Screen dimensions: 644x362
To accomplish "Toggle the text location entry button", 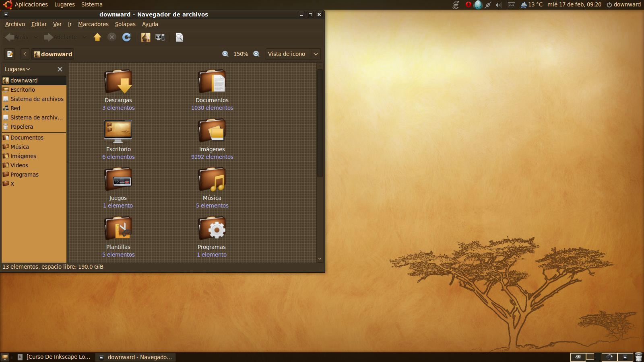I will click(x=10, y=54).
